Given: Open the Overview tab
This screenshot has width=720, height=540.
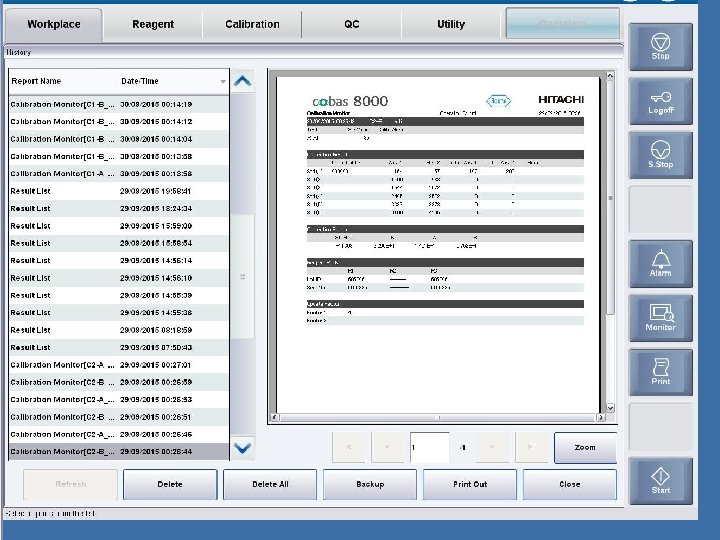Looking at the screenshot, I should [x=562, y=23].
